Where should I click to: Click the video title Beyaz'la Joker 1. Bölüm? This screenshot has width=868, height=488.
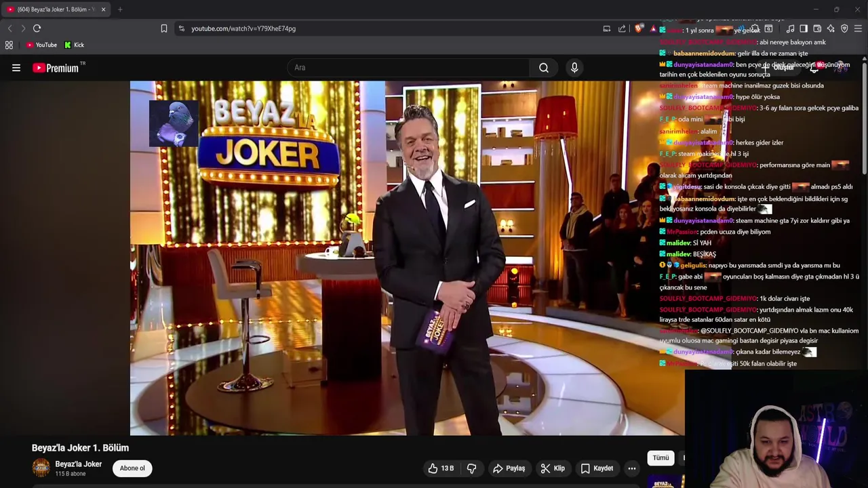point(80,448)
